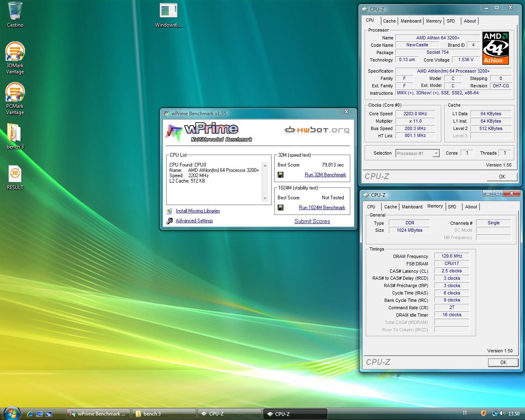This screenshot has height=420, width=525.
Task: Click the Core Speed value 2203.0 MHz
Action: point(415,114)
